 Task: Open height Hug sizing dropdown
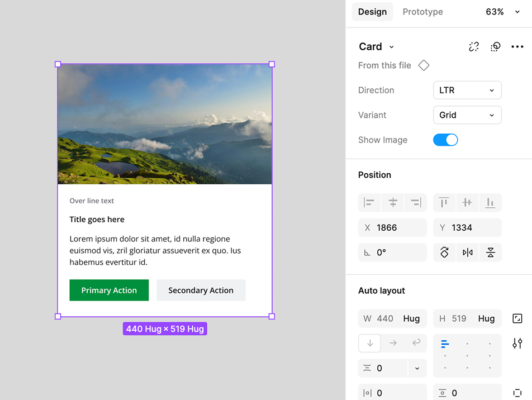pos(486,318)
